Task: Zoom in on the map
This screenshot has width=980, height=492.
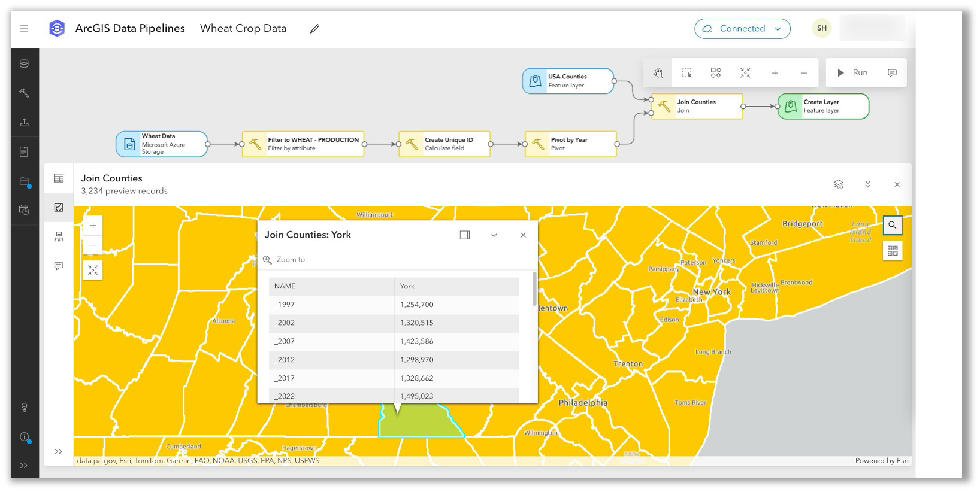Action: [93, 226]
